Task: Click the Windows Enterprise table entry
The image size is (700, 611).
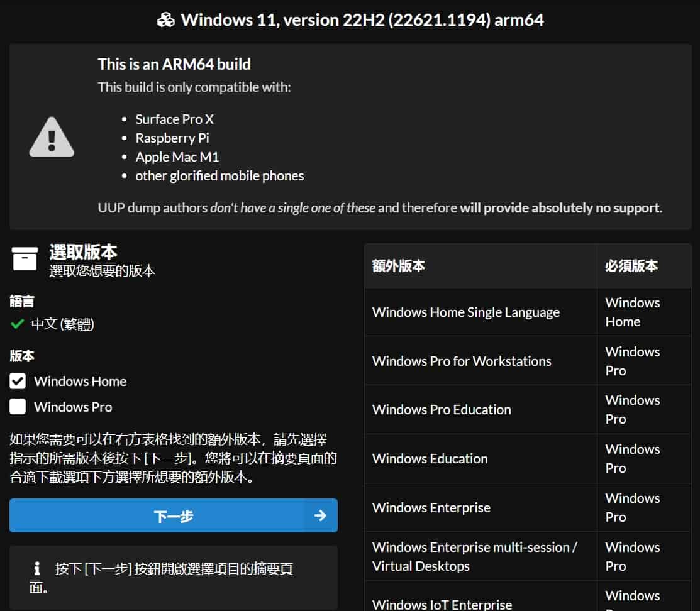Action: click(x=431, y=507)
